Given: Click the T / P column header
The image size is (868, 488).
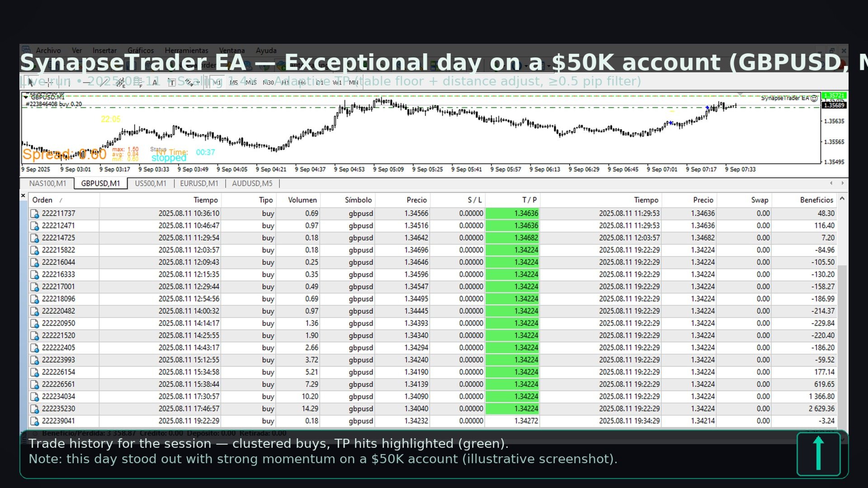Looking at the screenshot, I should 512,200.
